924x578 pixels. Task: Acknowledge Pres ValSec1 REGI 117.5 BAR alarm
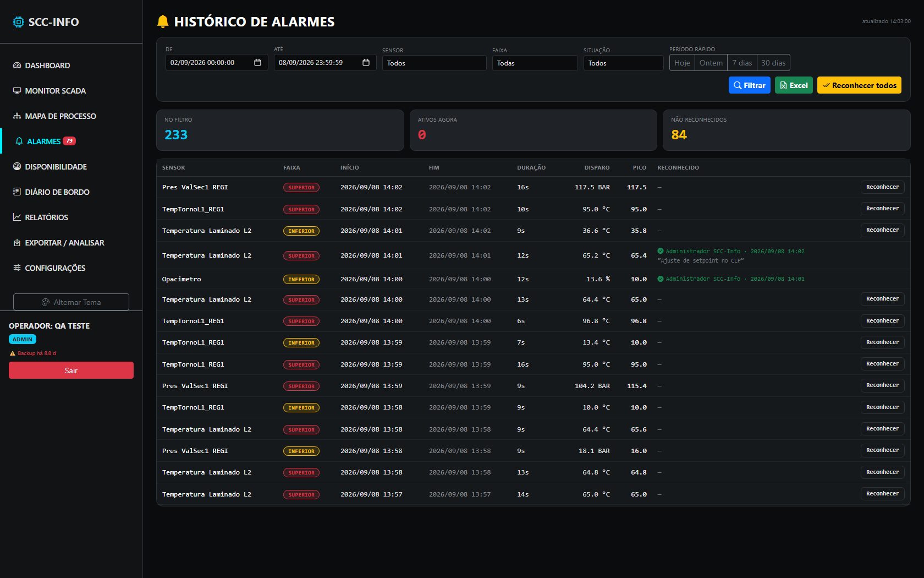(882, 187)
